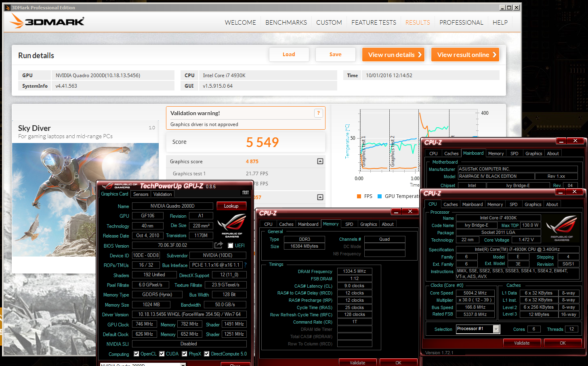Open the SPD tab in CPU-Z Memory window
Viewport: 588px width, 366px height.
[x=349, y=224]
